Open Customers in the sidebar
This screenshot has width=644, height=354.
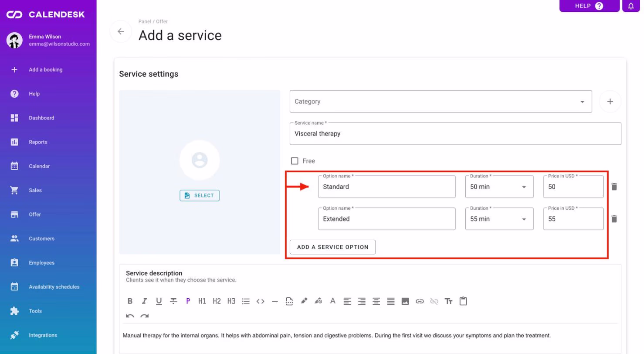[48, 238]
